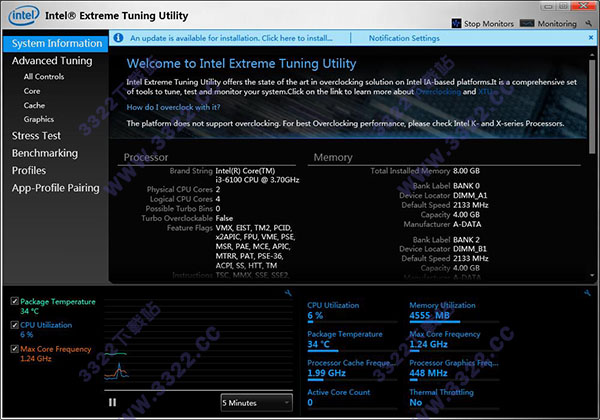Click the Processor Cache Frequency 1.99 GHz tile
This screenshot has width=600, height=420.
(351, 369)
